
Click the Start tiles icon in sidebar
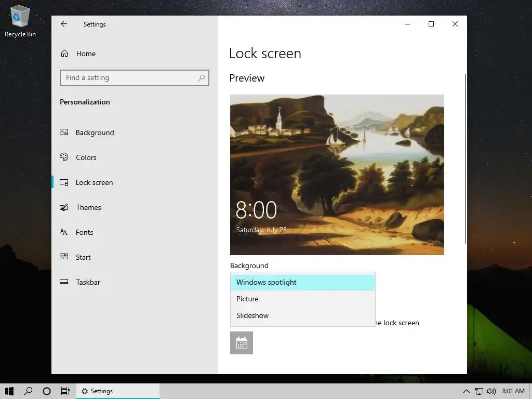[x=64, y=257]
